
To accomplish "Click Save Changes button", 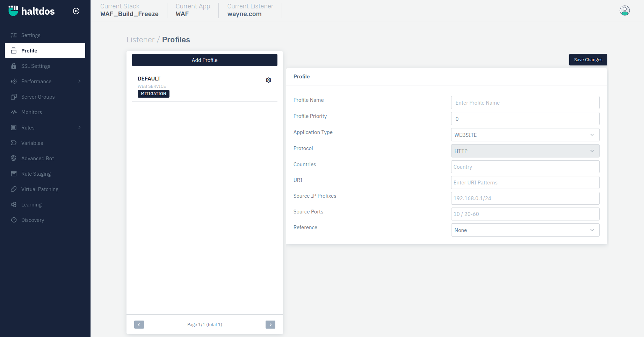I will [588, 59].
